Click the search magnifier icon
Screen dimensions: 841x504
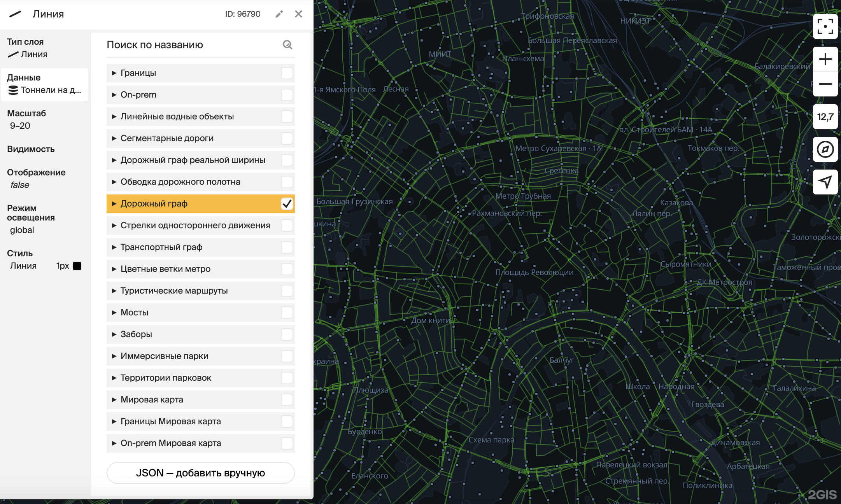click(287, 45)
